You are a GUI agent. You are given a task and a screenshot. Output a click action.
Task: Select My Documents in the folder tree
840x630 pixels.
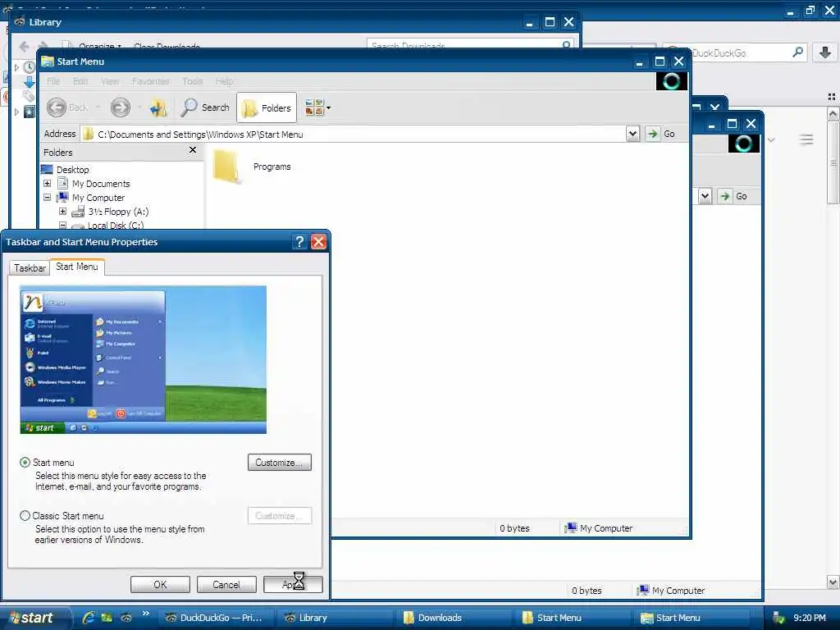coord(101,184)
